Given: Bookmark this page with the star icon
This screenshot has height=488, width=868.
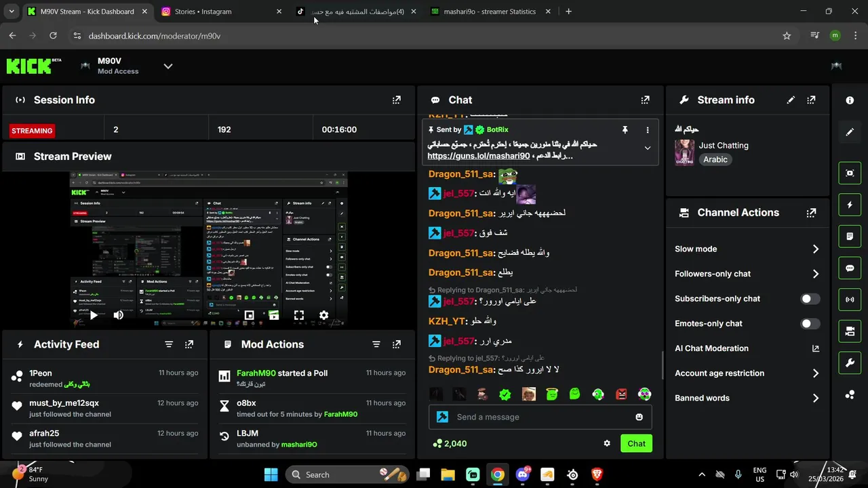Looking at the screenshot, I should pyautogui.click(x=787, y=36).
